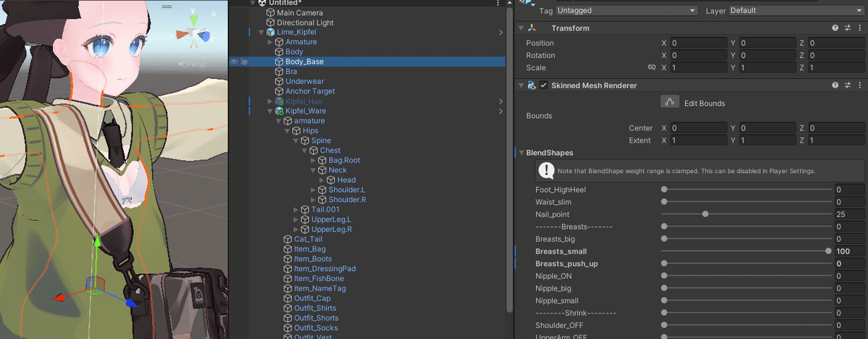Open Kipfel_Ware prefab arrow icon
868x339 pixels.
pos(501,111)
